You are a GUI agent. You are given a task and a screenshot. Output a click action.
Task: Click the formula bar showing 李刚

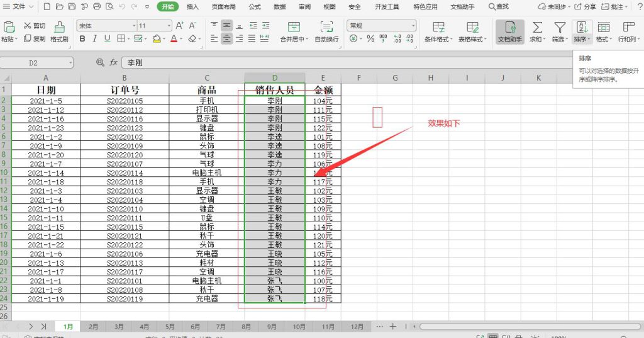(347, 62)
